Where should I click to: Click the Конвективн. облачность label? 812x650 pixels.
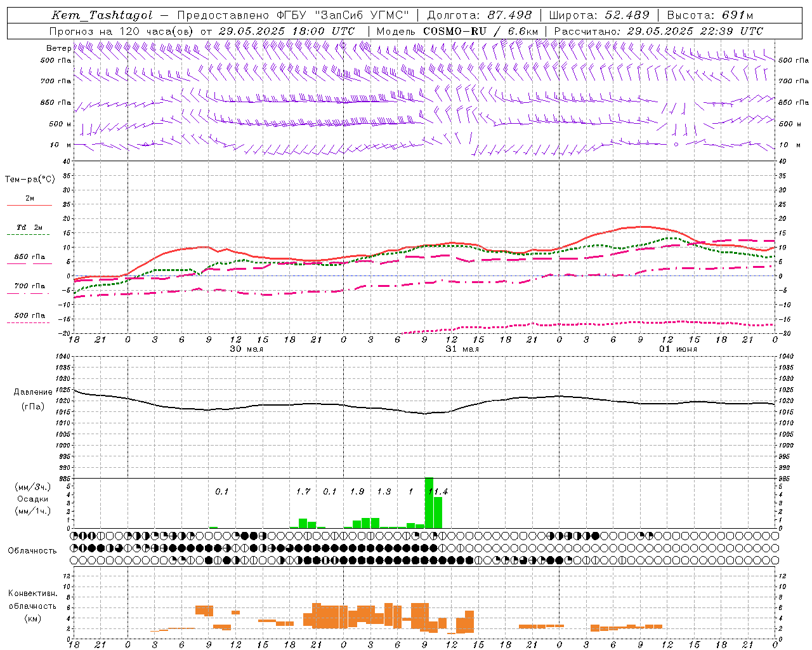32,600
